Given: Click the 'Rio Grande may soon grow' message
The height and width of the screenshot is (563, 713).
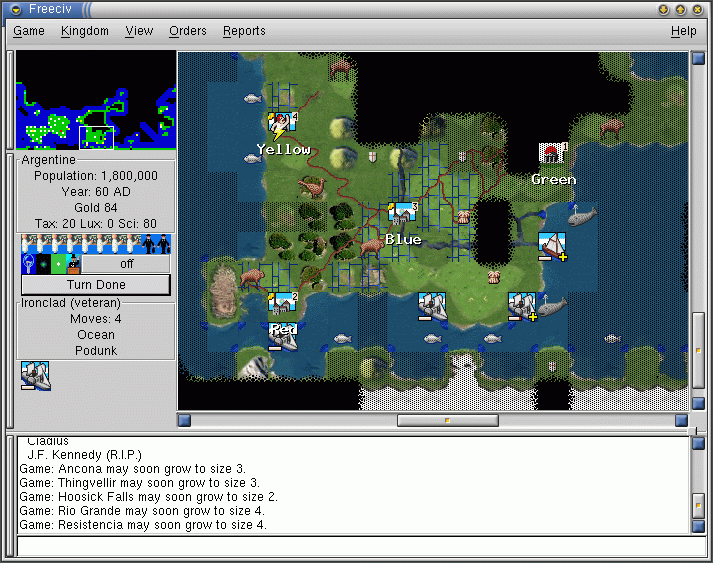Looking at the screenshot, I should point(142,511).
